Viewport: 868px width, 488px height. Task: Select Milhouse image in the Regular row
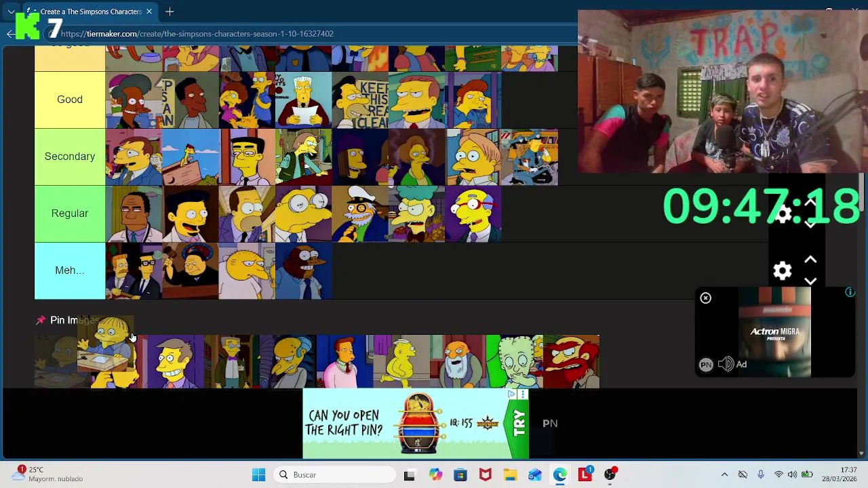click(x=474, y=213)
